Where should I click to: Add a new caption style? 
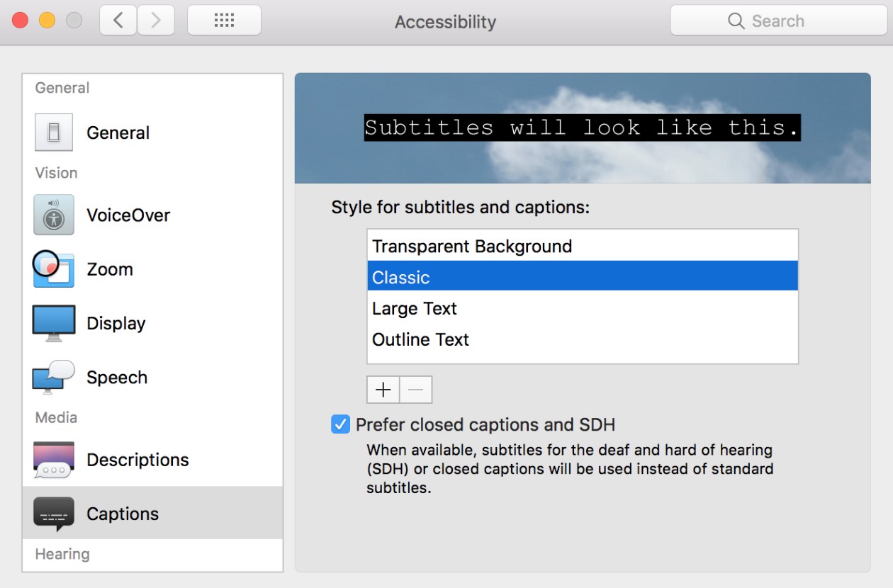pyautogui.click(x=383, y=389)
